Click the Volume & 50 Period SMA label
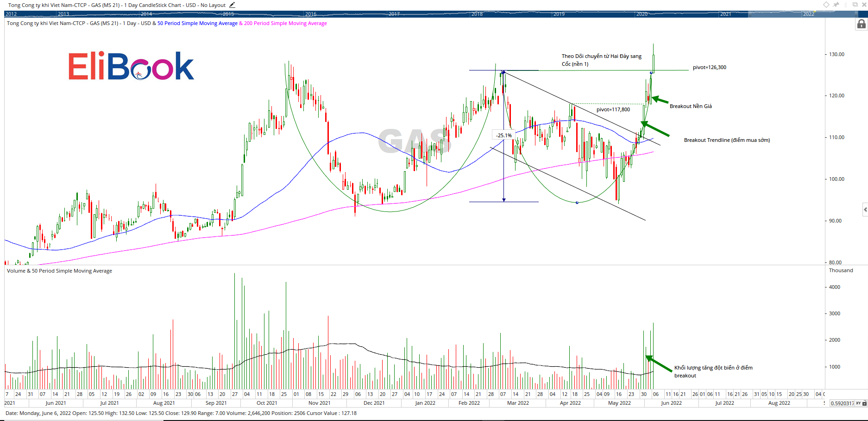The width and height of the screenshot is (868, 421). pos(59,271)
